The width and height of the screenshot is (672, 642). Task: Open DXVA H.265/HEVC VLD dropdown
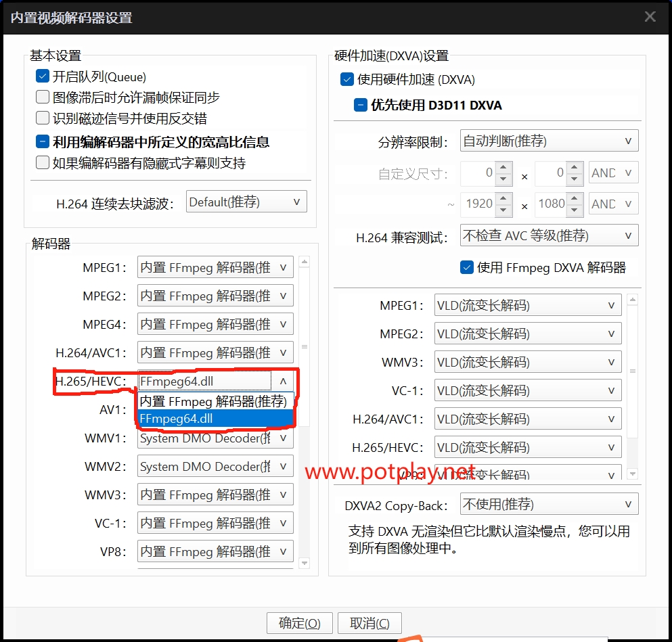tap(528, 447)
